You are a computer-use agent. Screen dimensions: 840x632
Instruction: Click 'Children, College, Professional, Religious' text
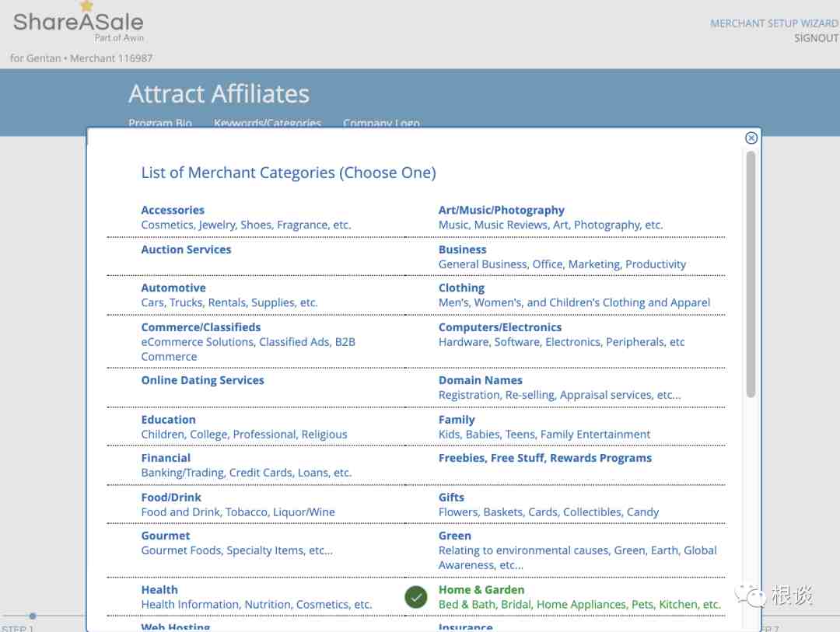click(244, 435)
